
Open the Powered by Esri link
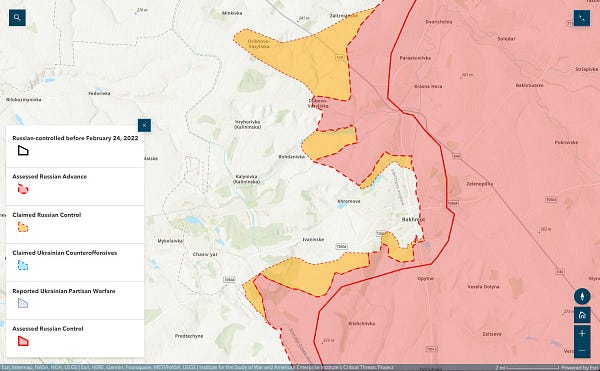[580, 368]
